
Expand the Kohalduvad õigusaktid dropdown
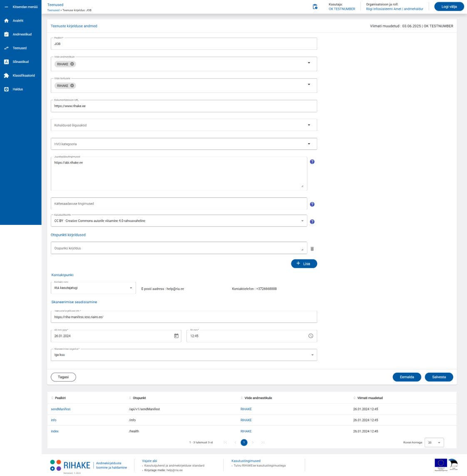(309, 125)
